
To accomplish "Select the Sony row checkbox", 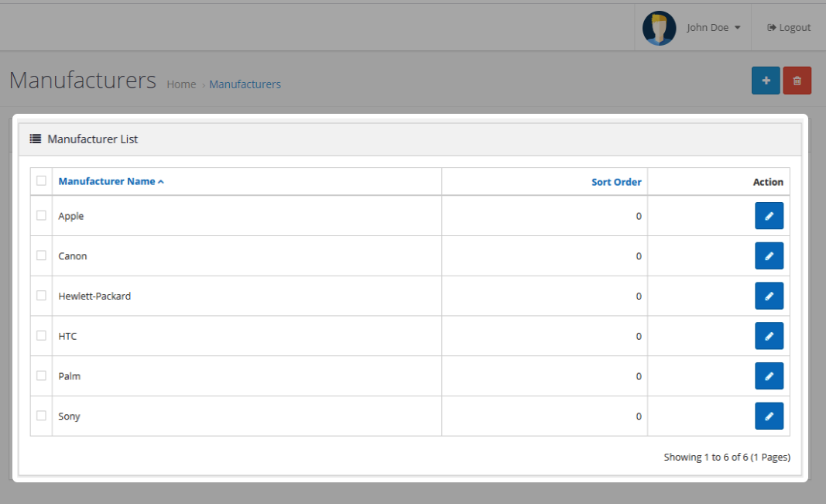I will pyautogui.click(x=41, y=416).
